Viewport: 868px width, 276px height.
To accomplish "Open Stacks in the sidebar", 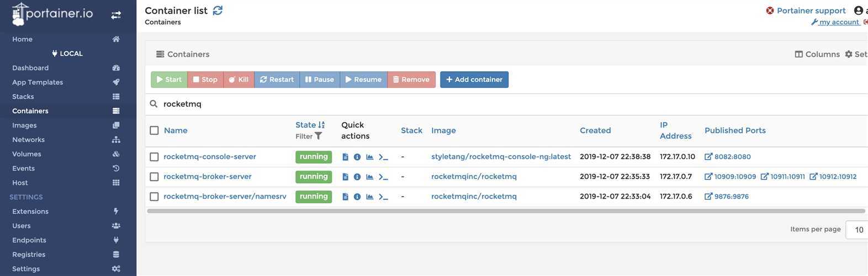I will click(23, 97).
